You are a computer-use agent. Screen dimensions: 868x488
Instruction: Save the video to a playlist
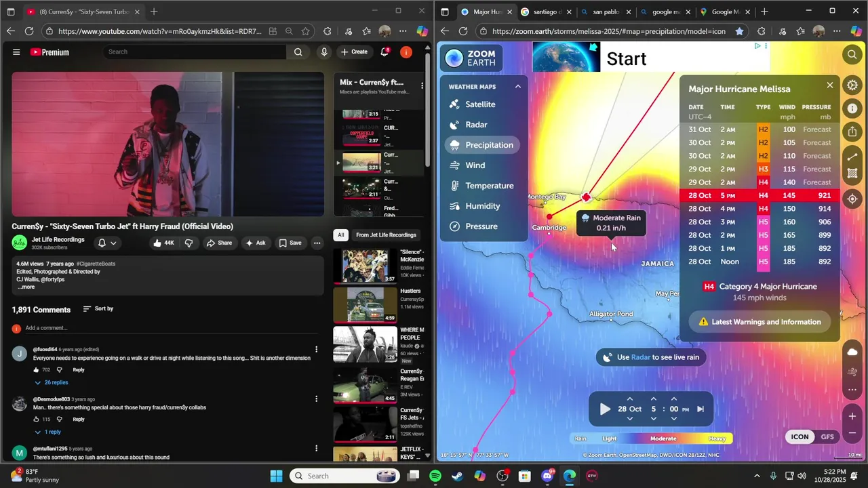[290, 243]
